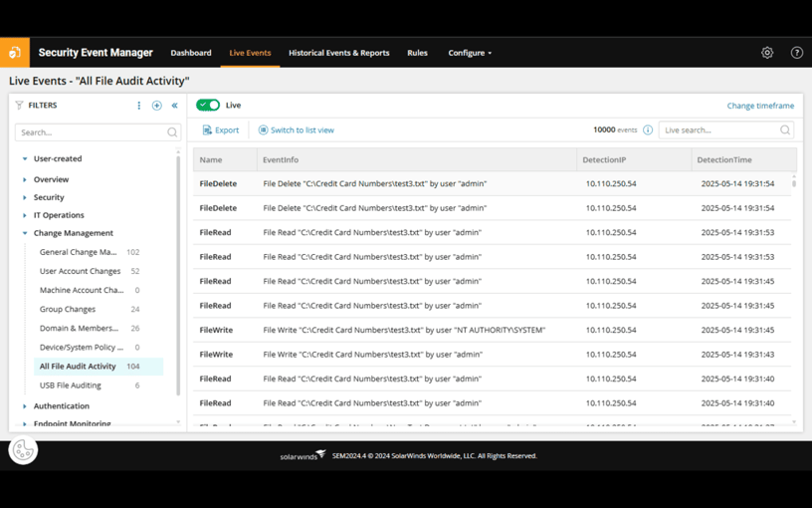Click the filters Search input field
Viewport: 812px width, 508px height.
tap(98, 132)
